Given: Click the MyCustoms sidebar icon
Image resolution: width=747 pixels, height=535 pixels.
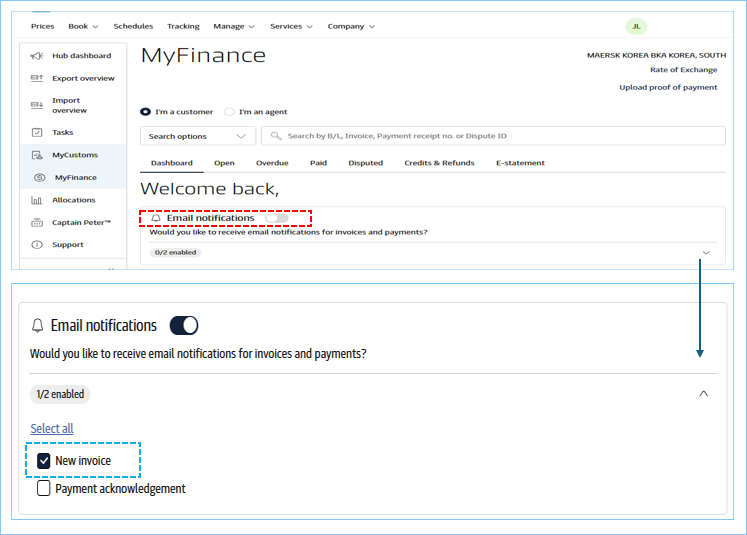Looking at the screenshot, I should point(37,155).
